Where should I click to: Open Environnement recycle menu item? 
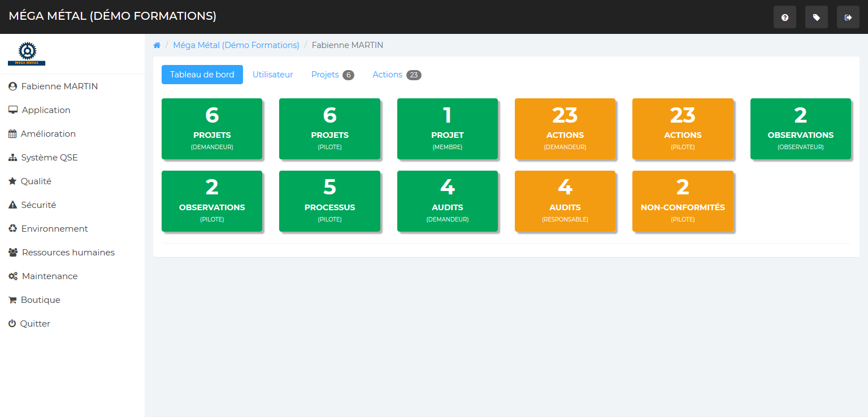(x=54, y=229)
